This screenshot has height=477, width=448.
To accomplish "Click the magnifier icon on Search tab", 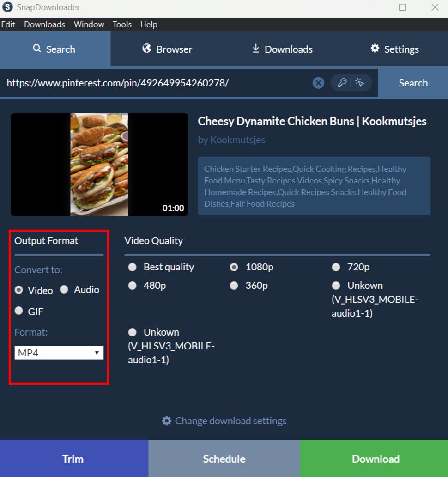I will (37, 49).
